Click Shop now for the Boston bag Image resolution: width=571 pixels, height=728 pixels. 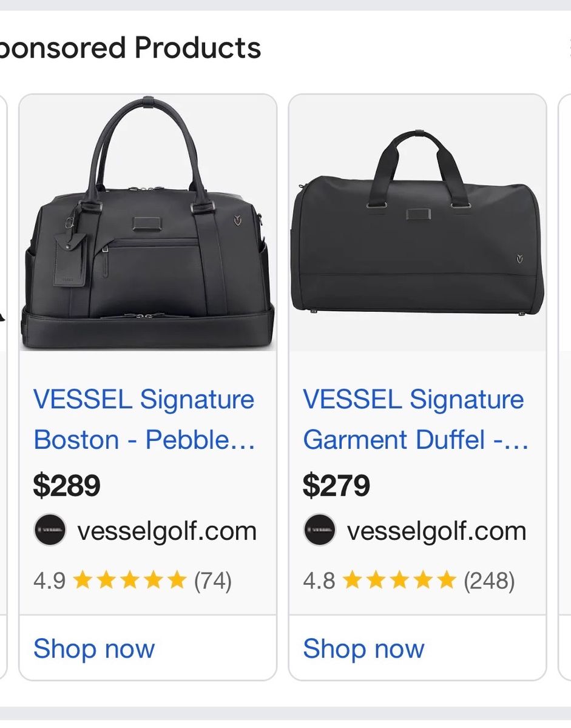pos(94,649)
